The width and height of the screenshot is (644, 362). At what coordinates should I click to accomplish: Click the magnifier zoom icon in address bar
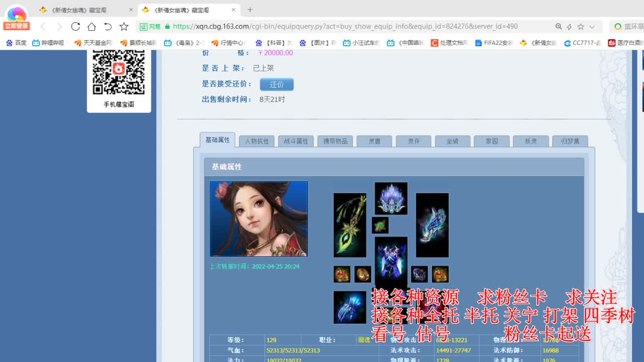click(x=558, y=26)
